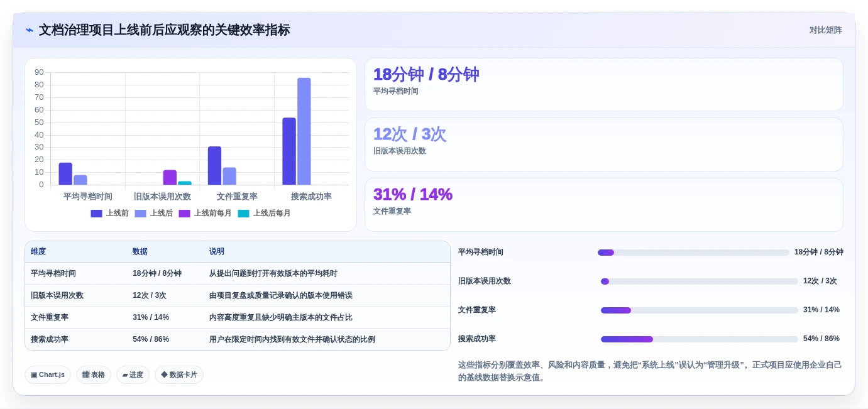The height and width of the screenshot is (409, 868).
Task: Click the 数据卡片 tag chip
Action: [179, 374]
